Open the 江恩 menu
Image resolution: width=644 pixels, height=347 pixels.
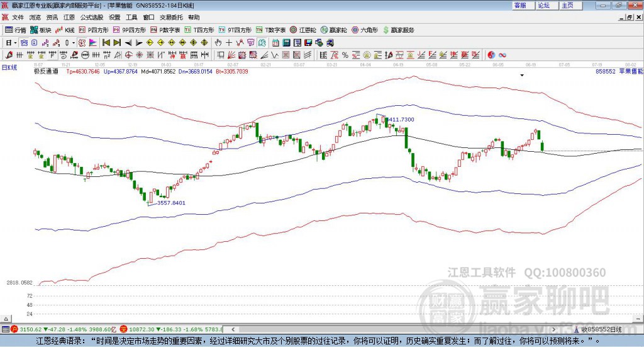click(69, 17)
